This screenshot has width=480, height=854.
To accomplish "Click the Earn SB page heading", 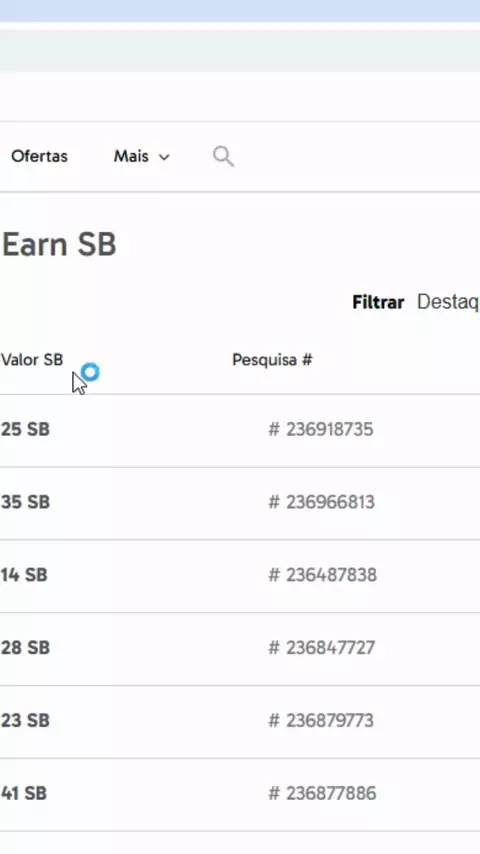I will tap(59, 245).
